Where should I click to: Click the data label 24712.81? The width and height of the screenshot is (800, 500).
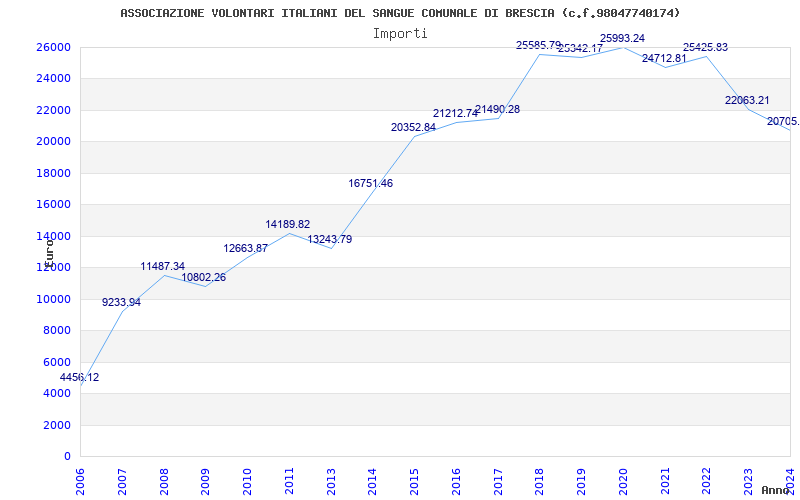664,58
